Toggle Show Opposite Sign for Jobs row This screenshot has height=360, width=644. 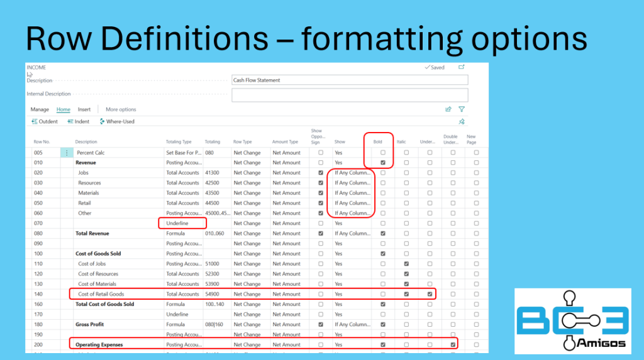click(x=321, y=173)
